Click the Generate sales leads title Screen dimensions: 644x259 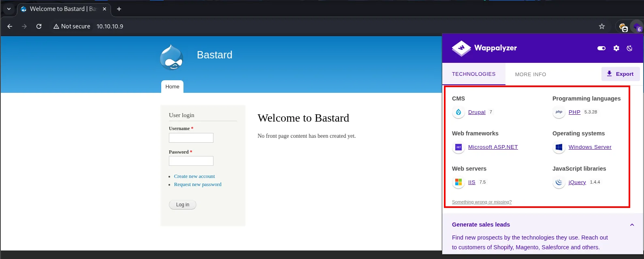[481, 225]
